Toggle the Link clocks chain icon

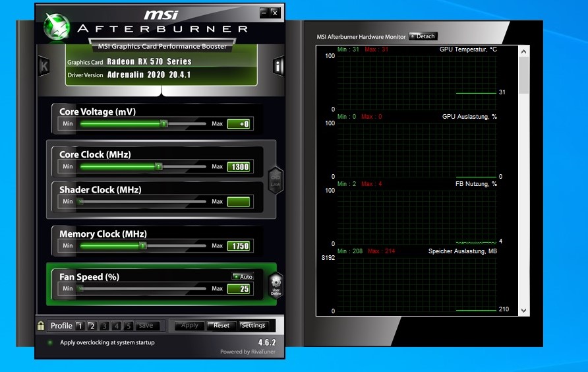tap(276, 180)
